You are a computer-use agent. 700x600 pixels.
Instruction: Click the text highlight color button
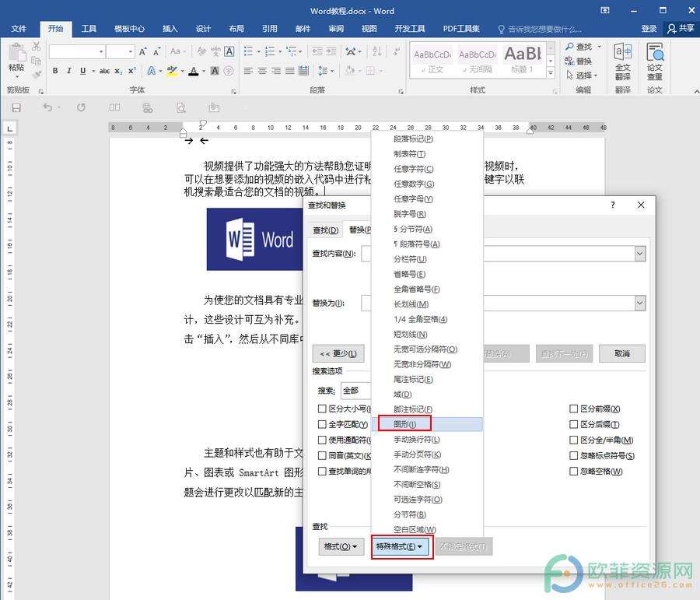tap(172, 71)
